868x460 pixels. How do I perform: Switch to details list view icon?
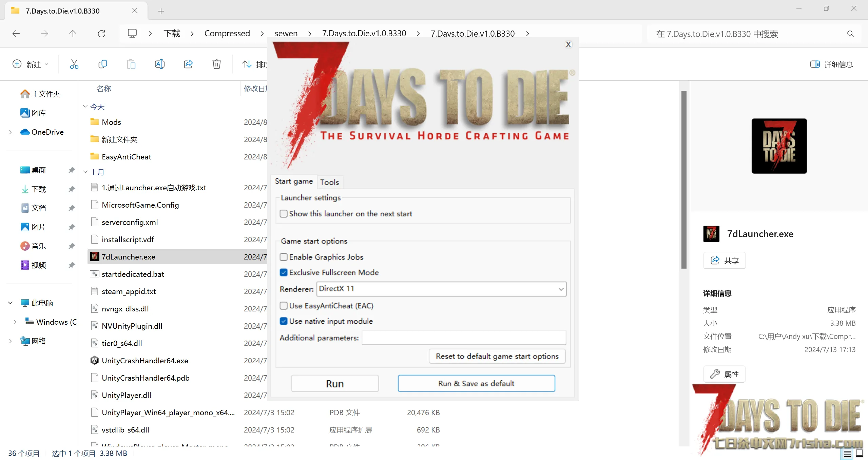(847, 453)
